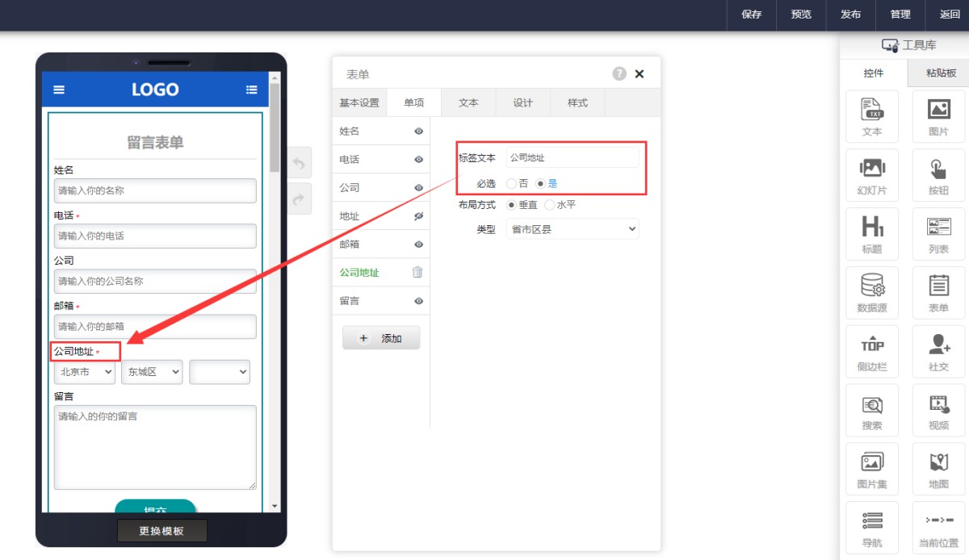Image resolution: width=969 pixels, height=560 pixels.
Task: Choose the 地图 map widget icon
Action: click(x=938, y=462)
